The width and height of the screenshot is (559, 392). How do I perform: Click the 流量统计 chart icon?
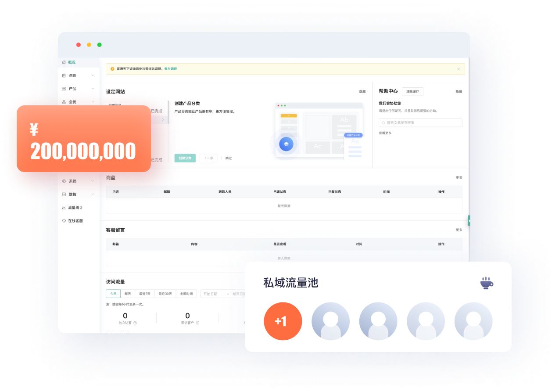pos(64,208)
